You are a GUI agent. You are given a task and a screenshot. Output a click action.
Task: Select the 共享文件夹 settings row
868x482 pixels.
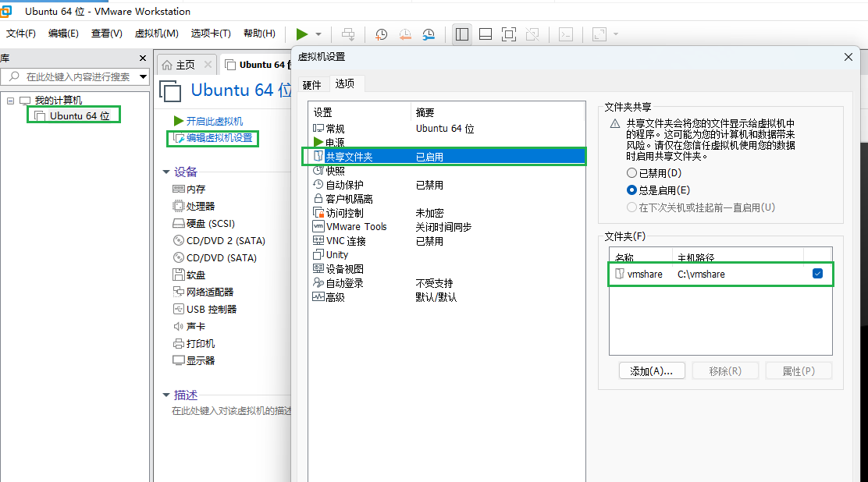coord(446,157)
